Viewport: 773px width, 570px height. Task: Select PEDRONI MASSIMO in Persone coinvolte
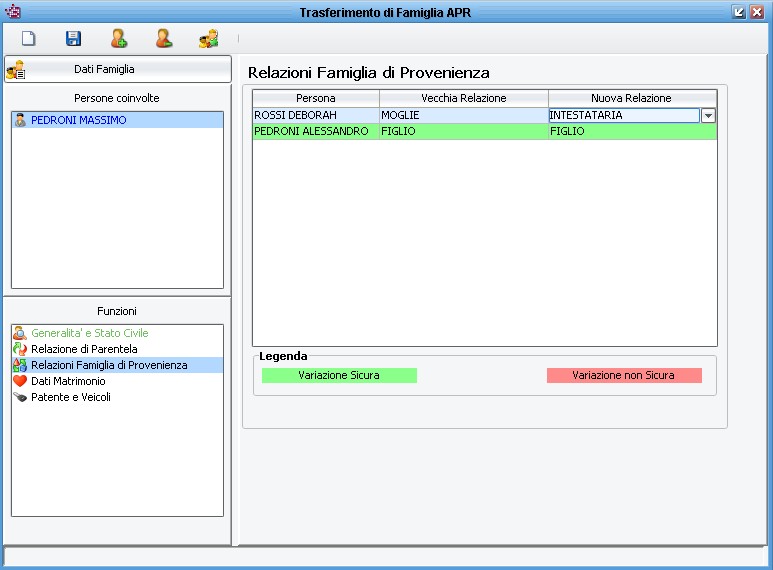117,120
